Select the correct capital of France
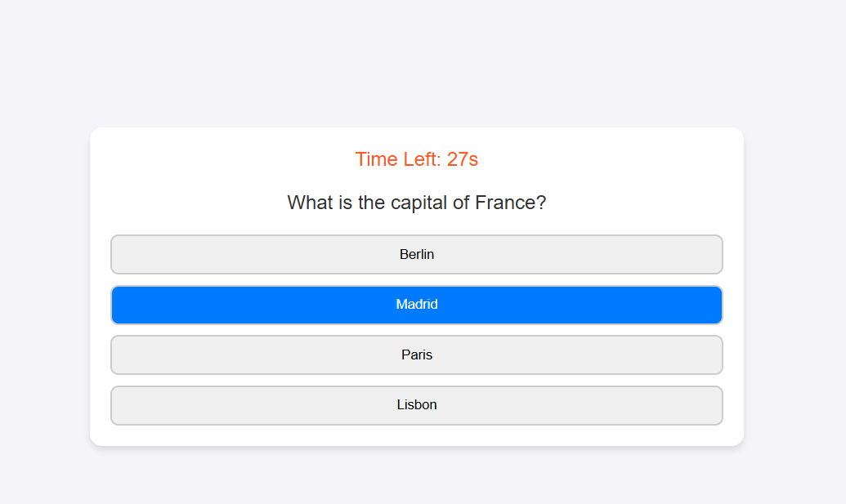Screen dimensions: 846x504 417,355
